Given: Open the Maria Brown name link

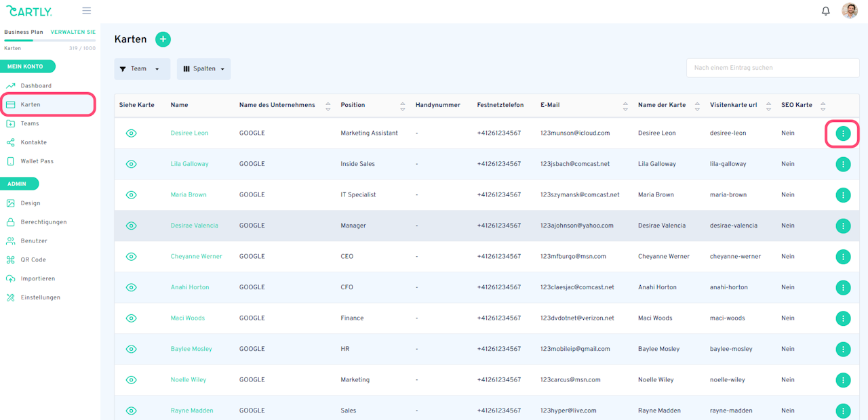Looking at the screenshot, I should point(189,195).
